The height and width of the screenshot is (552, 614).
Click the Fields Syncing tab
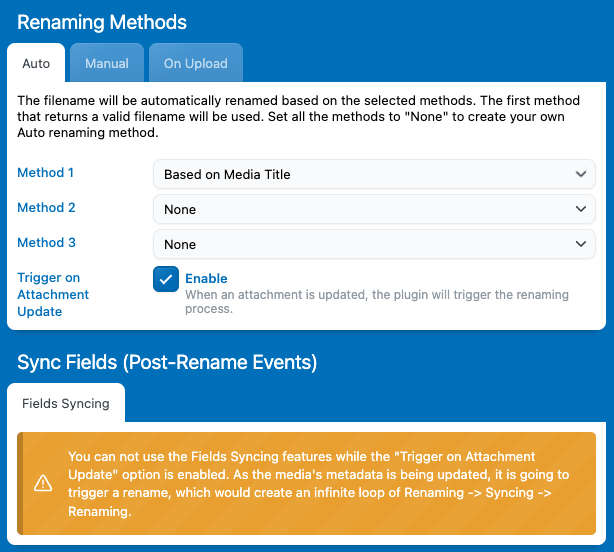pyautogui.click(x=66, y=403)
